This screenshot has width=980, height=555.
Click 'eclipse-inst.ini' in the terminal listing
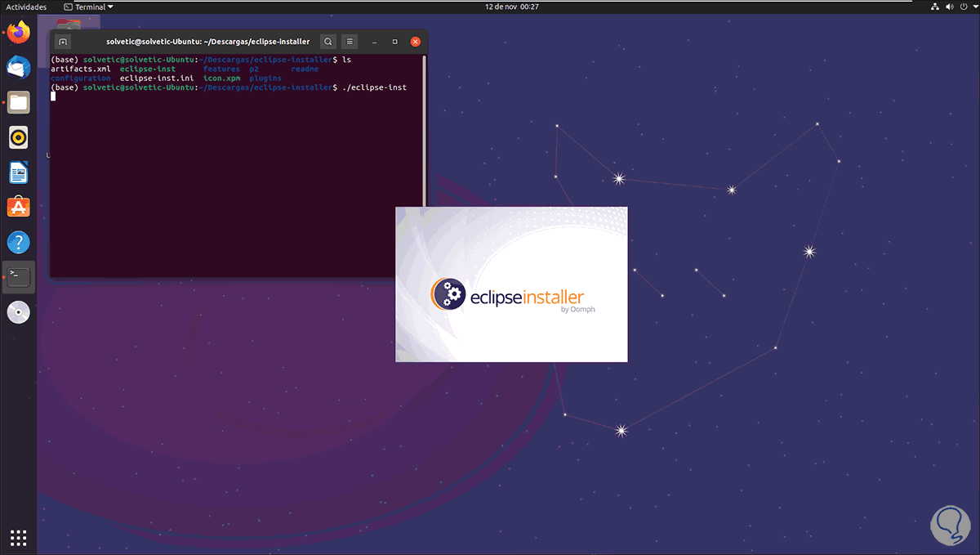[157, 78]
